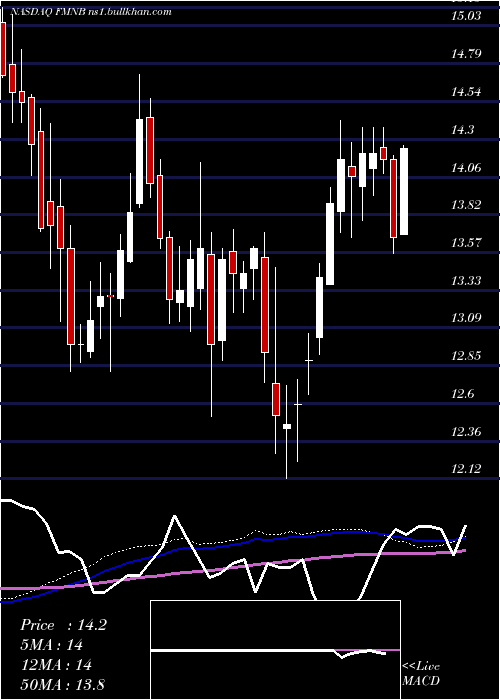Click inside the Live MACD panel box
Viewport: 500px width, 700px height.
tap(275, 650)
